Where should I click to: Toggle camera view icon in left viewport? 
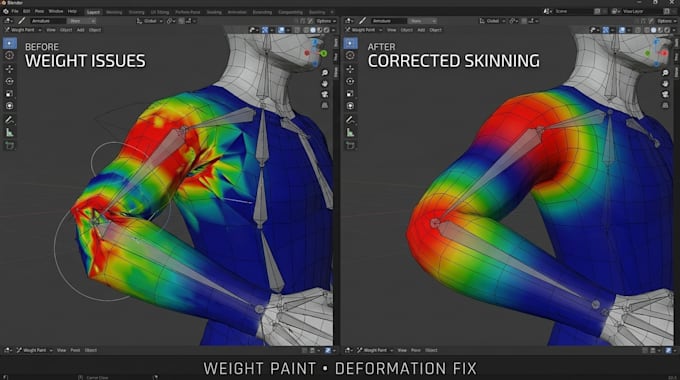(325, 94)
